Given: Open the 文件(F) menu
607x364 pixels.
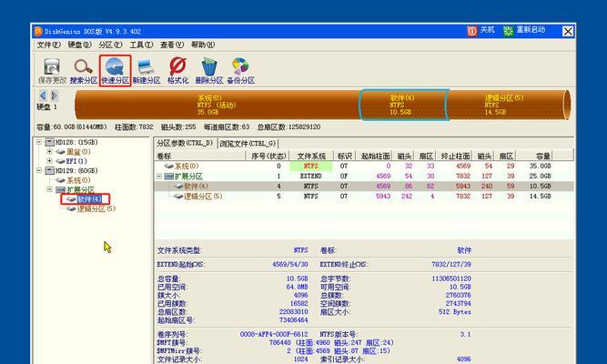Looking at the screenshot, I should 48,45.
